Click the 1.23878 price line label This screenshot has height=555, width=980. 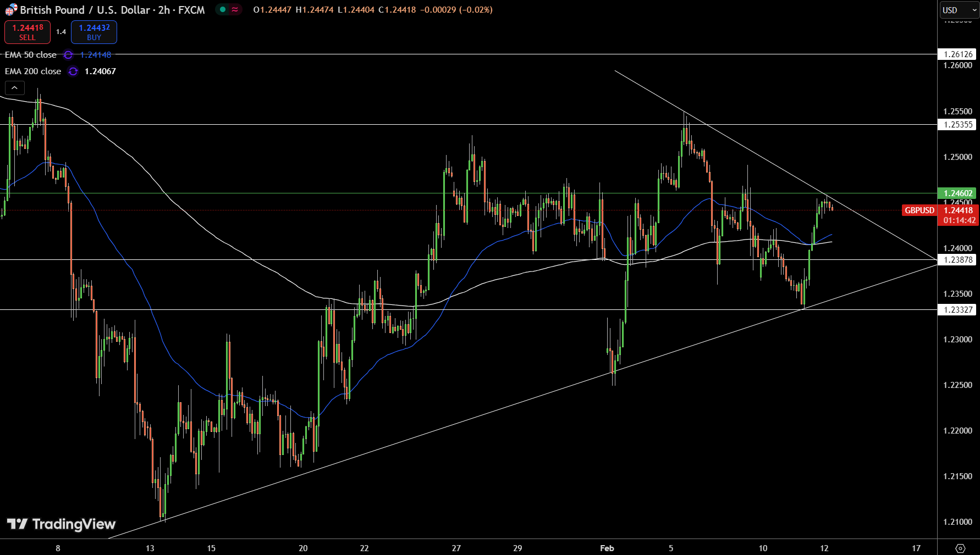click(957, 260)
